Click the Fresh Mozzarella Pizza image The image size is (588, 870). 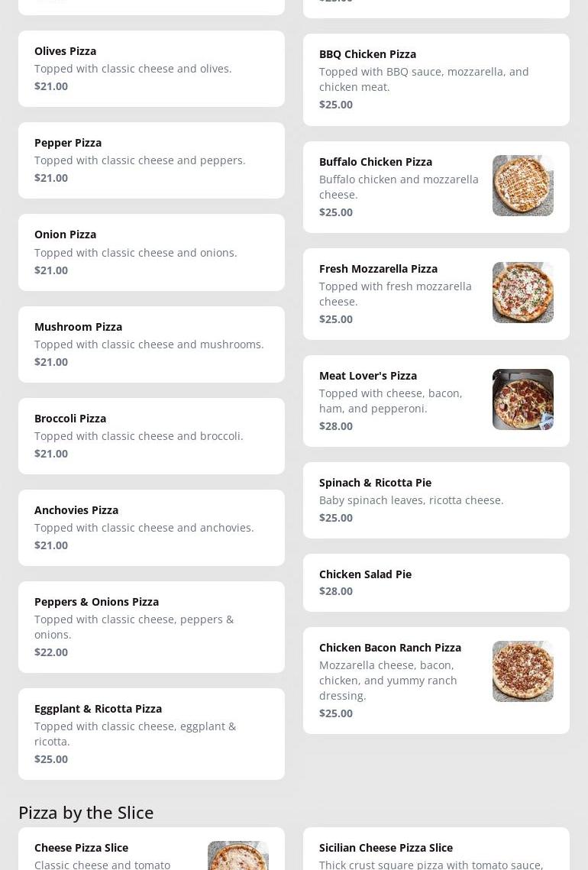522,293
